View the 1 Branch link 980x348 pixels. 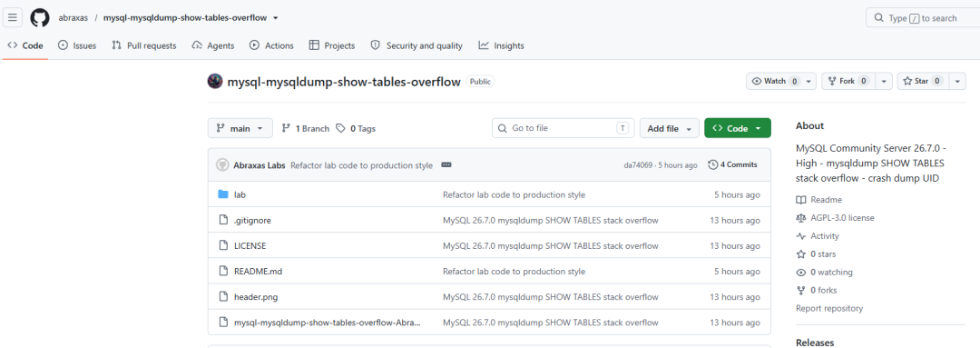tap(306, 128)
